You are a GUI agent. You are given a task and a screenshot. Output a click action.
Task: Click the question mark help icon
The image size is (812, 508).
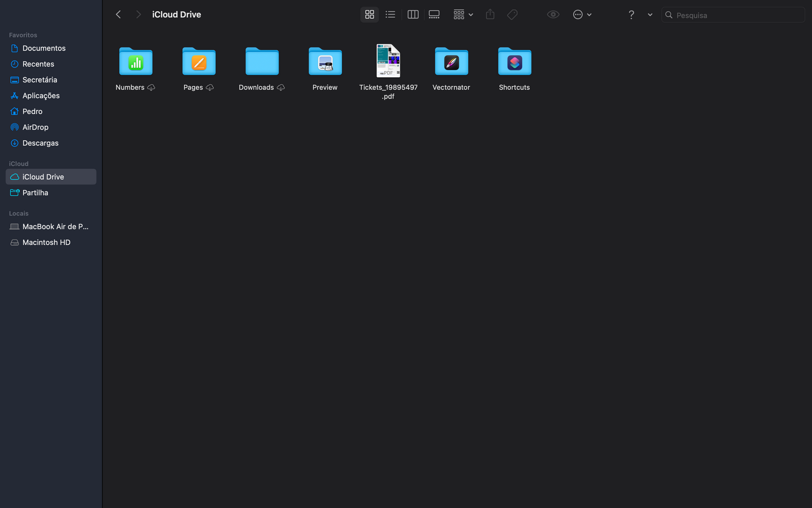click(x=631, y=15)
